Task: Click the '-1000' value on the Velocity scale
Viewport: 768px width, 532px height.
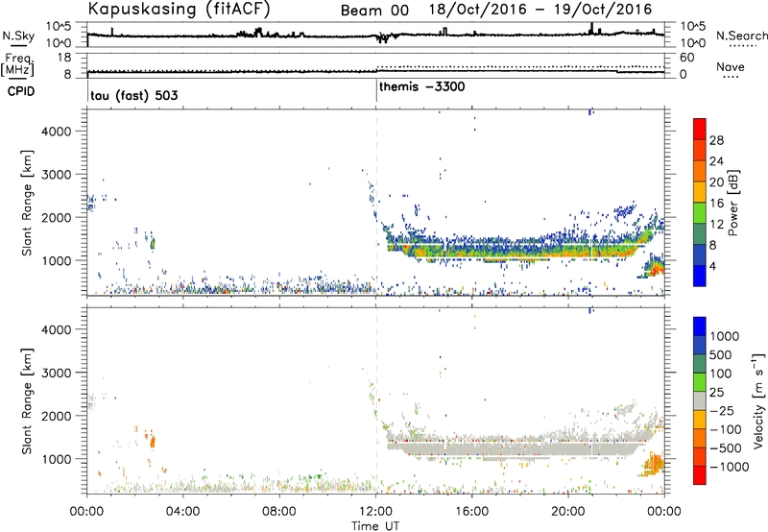Action: (x=730, y=467)
